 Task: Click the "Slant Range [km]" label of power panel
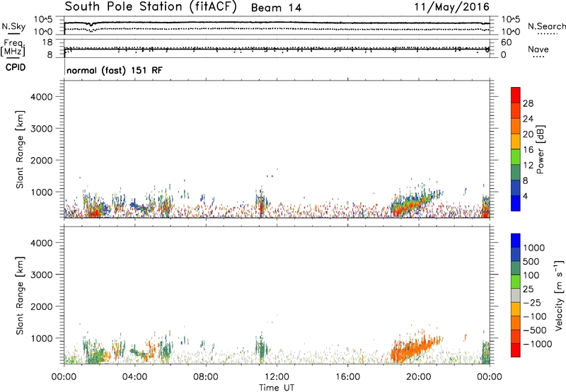click(20, 149)
